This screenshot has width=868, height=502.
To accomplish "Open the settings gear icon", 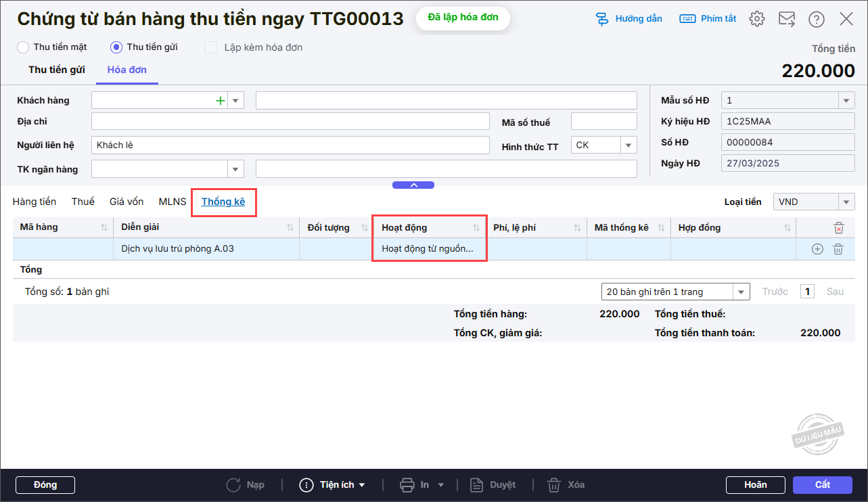I will pyautogui.click(x=757, y=19).
